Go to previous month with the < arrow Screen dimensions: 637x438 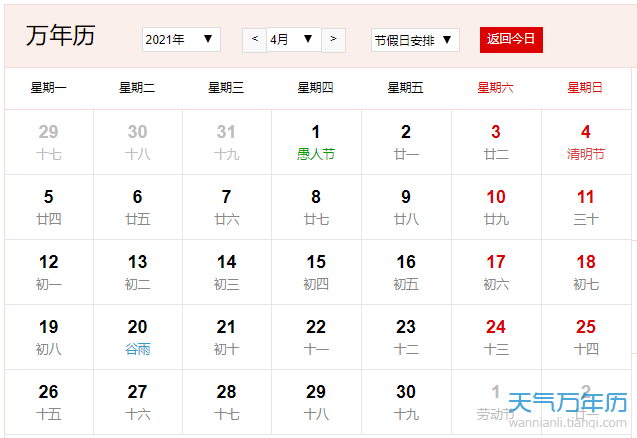[254, 40]
